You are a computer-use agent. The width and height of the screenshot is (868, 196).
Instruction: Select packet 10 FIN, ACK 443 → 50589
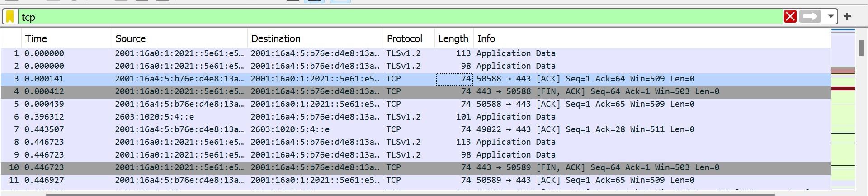[x=415, y=167]
